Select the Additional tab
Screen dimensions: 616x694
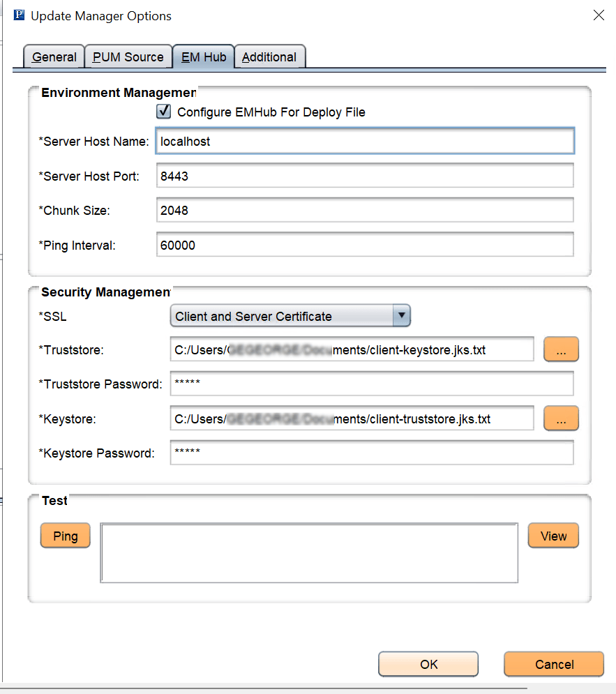coord(269,56)
